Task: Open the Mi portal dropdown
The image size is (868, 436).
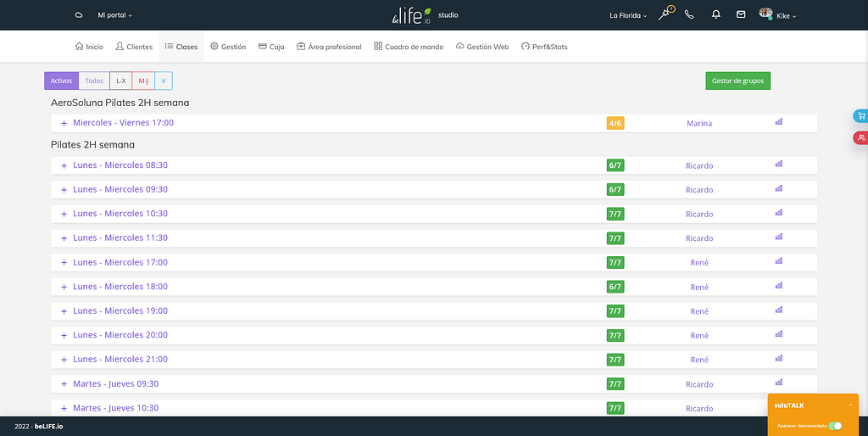Action: [x=114, y=15]
